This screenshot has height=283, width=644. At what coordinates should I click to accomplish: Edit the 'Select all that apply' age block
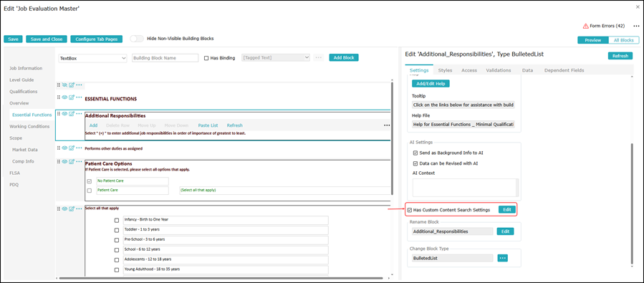click(72, 208)
